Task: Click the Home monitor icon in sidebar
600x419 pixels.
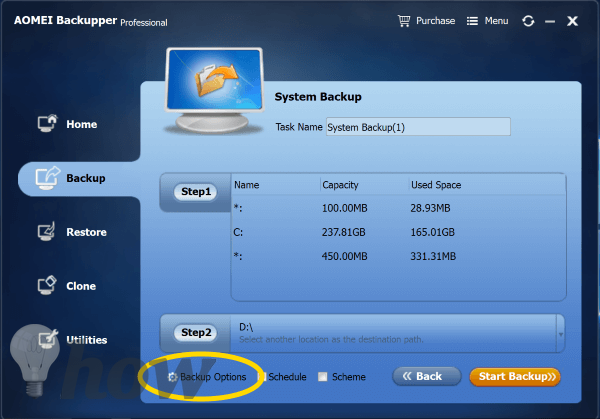Action: tap(47, 123)
